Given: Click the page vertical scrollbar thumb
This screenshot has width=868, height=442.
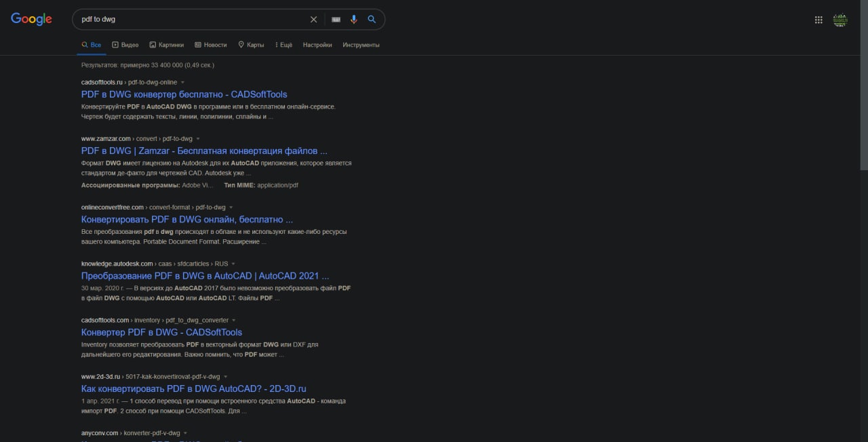Looking at the screenshot, I should tap(863, 85).
